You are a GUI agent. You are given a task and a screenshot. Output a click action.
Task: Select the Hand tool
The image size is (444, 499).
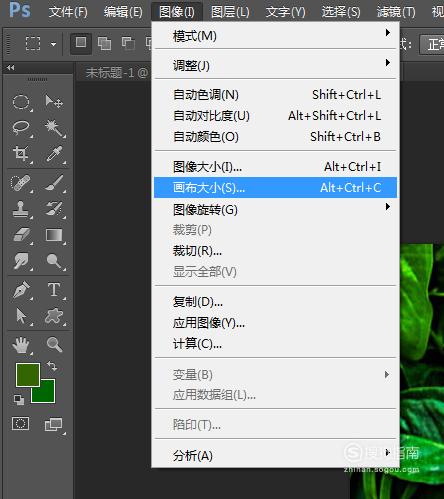click(x=21, y=345)
